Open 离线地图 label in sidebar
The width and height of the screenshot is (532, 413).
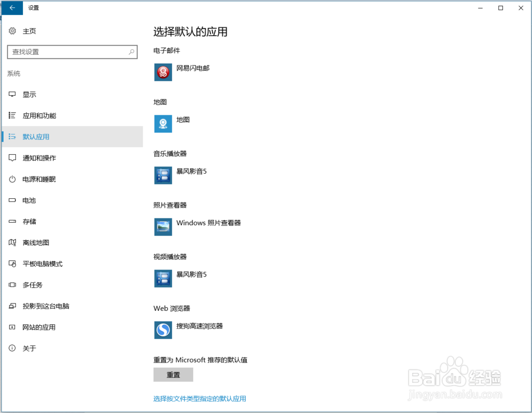(x=36, y=242)
